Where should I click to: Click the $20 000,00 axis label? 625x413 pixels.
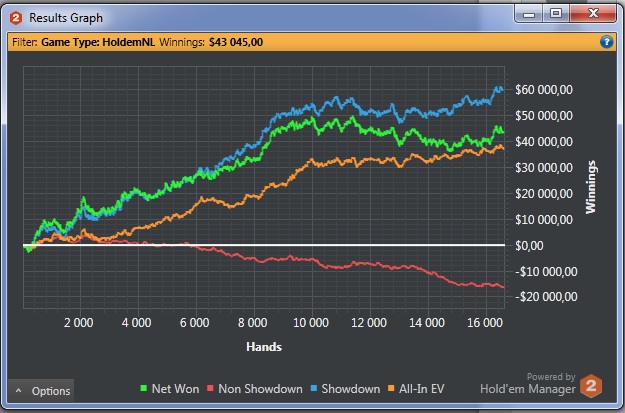click(x=544, y=194)
